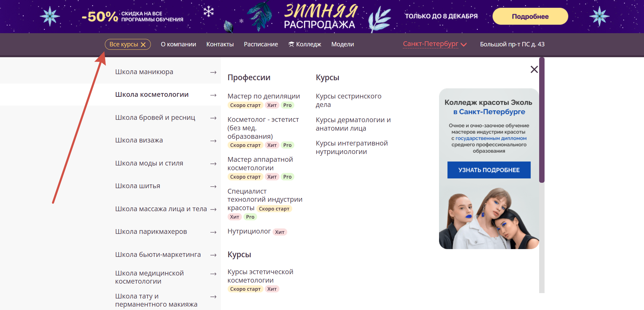Click the address Большой пр-т ПС д. 43
The height and width of the screenshot is (310, 644).
[x=512, y=44]
